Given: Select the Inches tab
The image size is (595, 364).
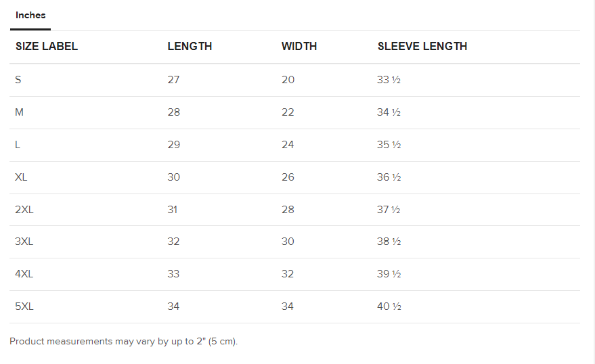Looking at the screenshot, I should [x=30, y=15].
